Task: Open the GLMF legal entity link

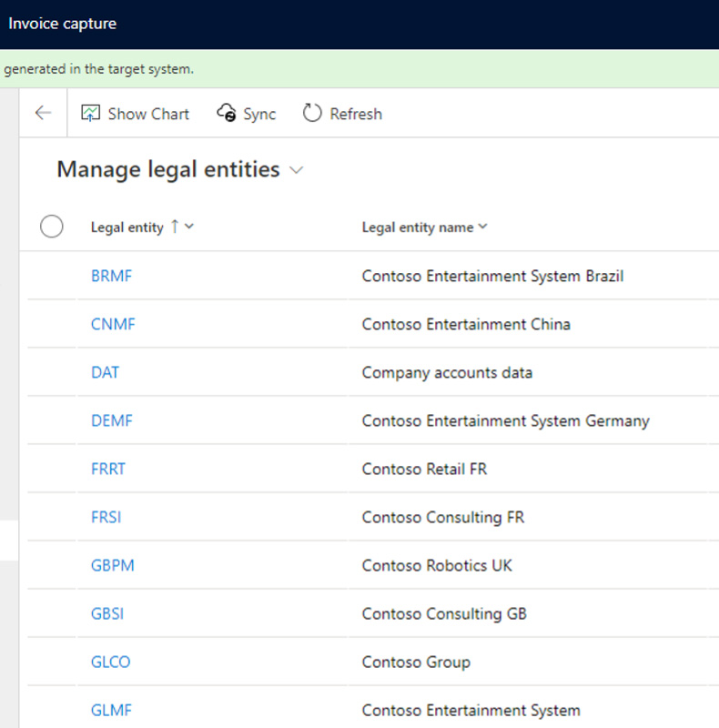Action: [x=111, y=711]
